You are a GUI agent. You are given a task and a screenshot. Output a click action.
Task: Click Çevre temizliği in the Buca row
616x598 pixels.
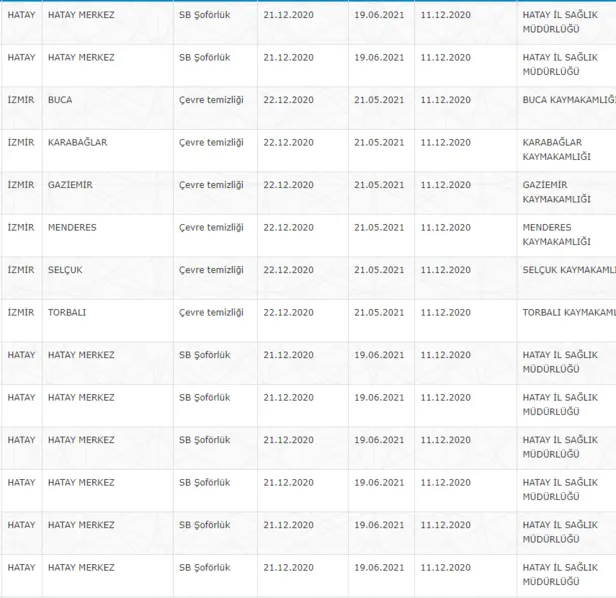point(211,100)
